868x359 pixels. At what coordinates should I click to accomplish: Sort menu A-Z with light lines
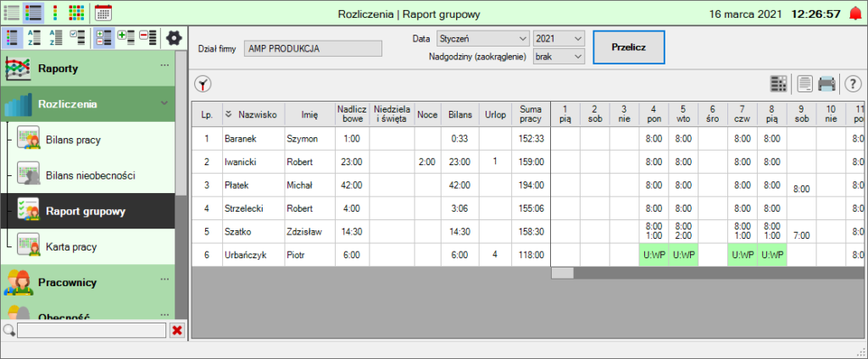(34, 37)
